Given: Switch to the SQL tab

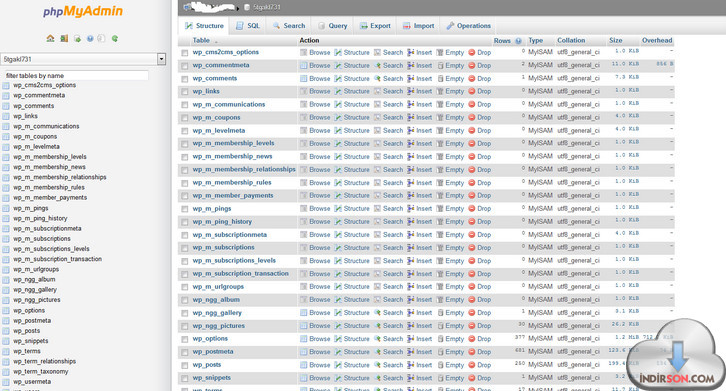Looking at the screenshot, I should 248,26.
